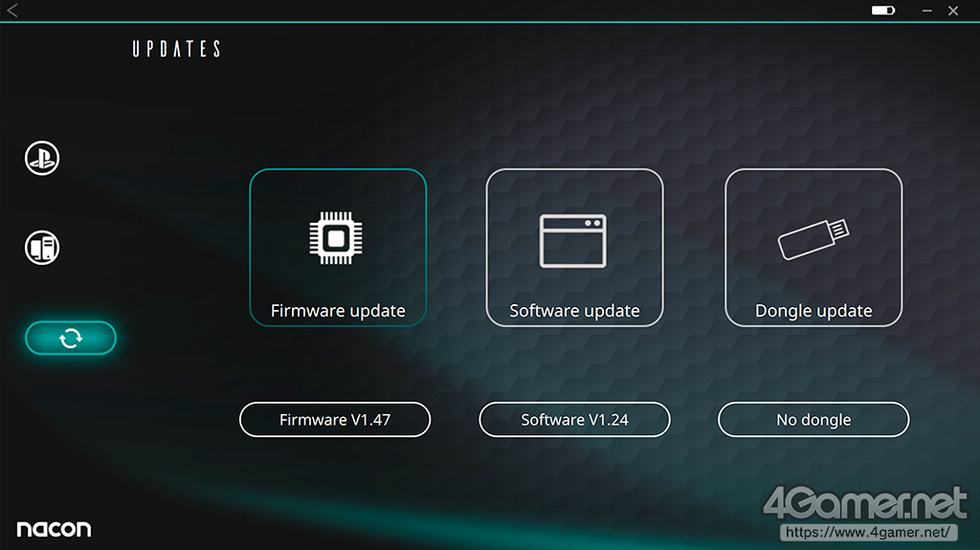
Task: Select the updates refresh sidebar button
Action: point(71,338)
